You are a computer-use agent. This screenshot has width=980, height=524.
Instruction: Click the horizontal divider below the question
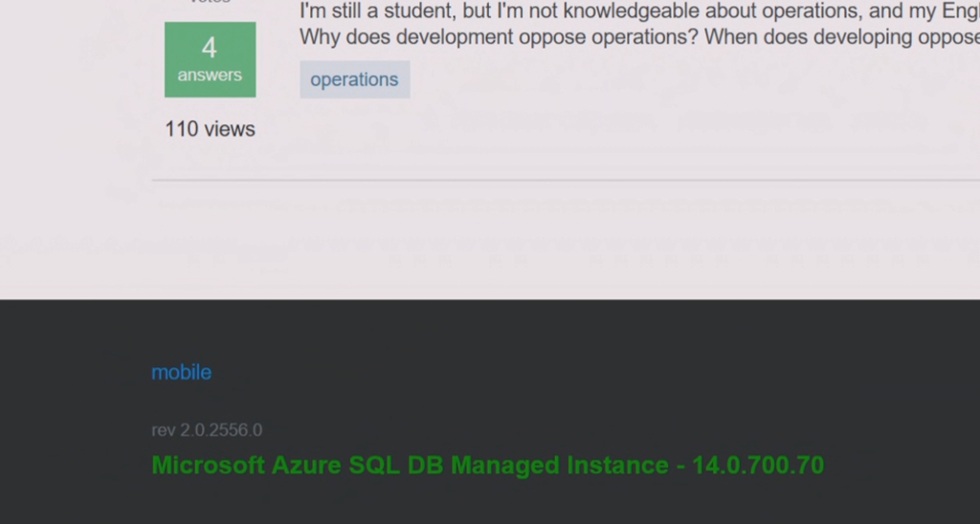(x=565, y=180)
